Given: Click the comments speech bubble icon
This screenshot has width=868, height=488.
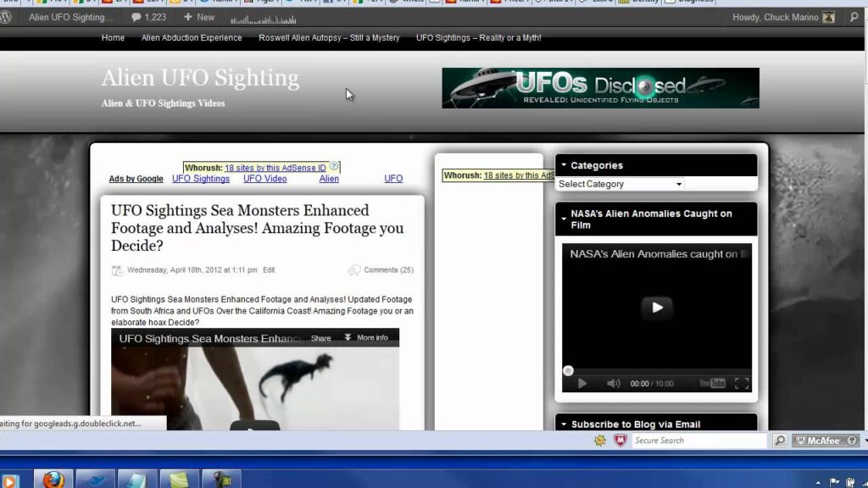Looking at the screenshot, I should 353,270.
